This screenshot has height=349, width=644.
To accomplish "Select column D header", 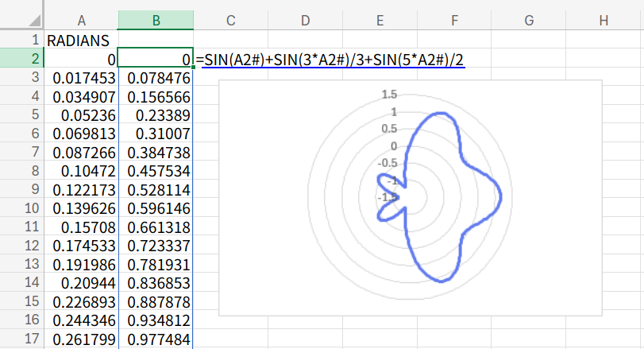I will pyautogui.click(x=305, y=20).
